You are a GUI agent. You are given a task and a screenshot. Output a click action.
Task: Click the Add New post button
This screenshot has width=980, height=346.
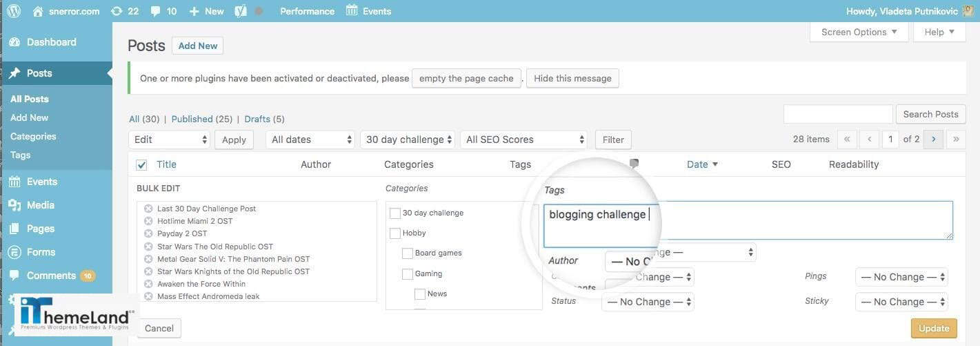(x=198, y=46)
